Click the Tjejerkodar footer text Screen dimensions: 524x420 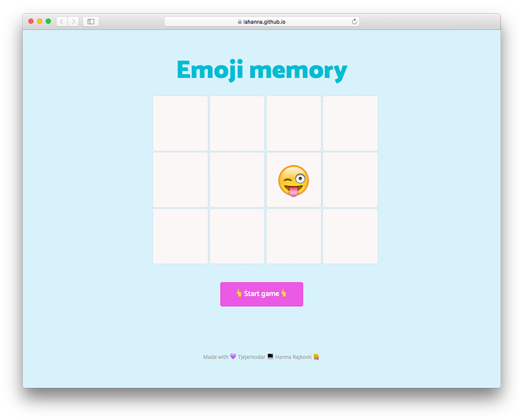point(252,357)
